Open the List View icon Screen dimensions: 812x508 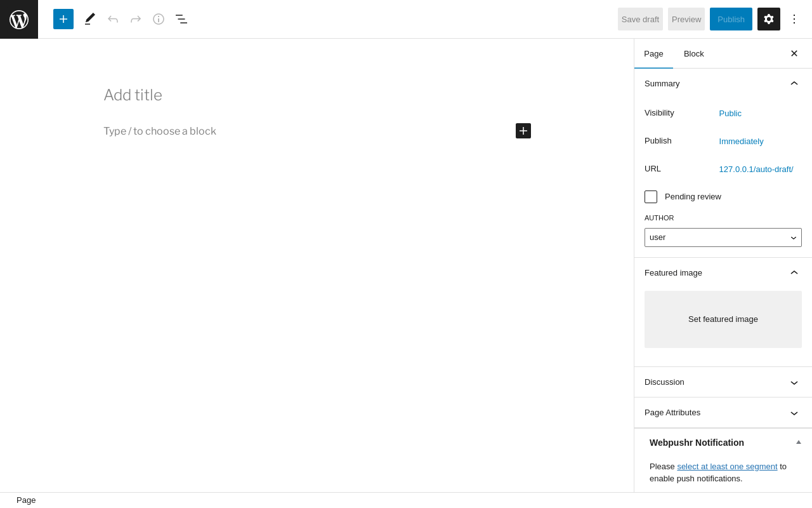click(x=181, y=19)
